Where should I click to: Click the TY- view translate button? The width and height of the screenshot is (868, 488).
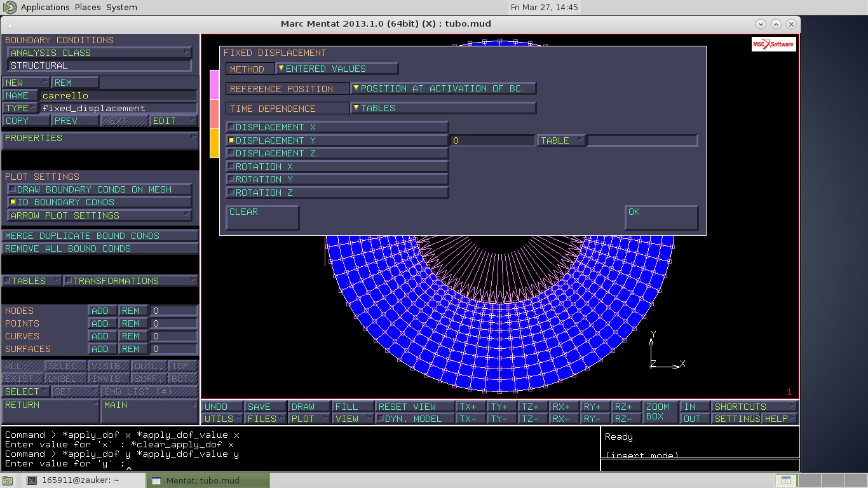click(502, 419)
